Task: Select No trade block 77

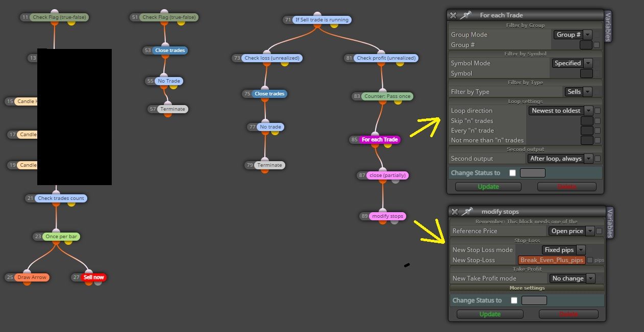Action: [x=270, y=127]
